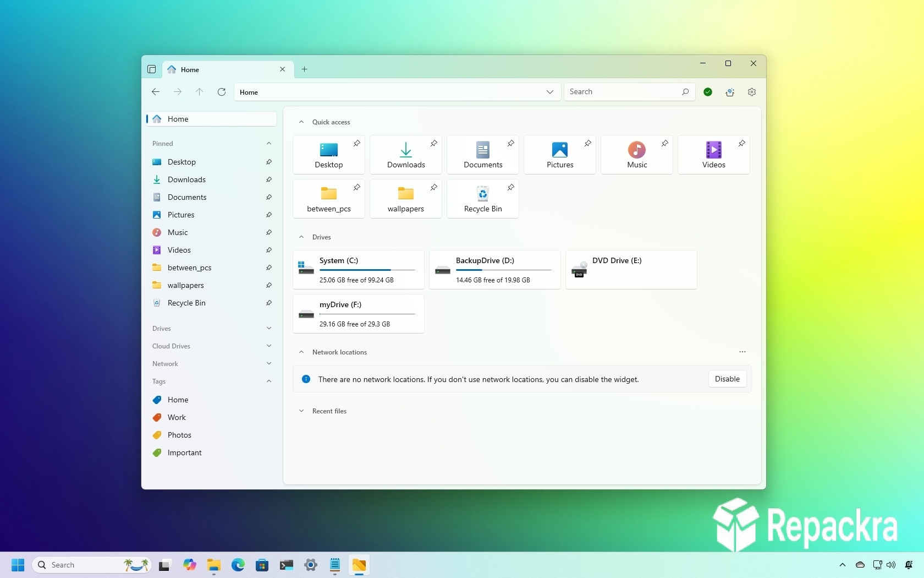Open the System (C:) drive card
The width and height of the screenshot is (924, 578).
tap(359, 270)
